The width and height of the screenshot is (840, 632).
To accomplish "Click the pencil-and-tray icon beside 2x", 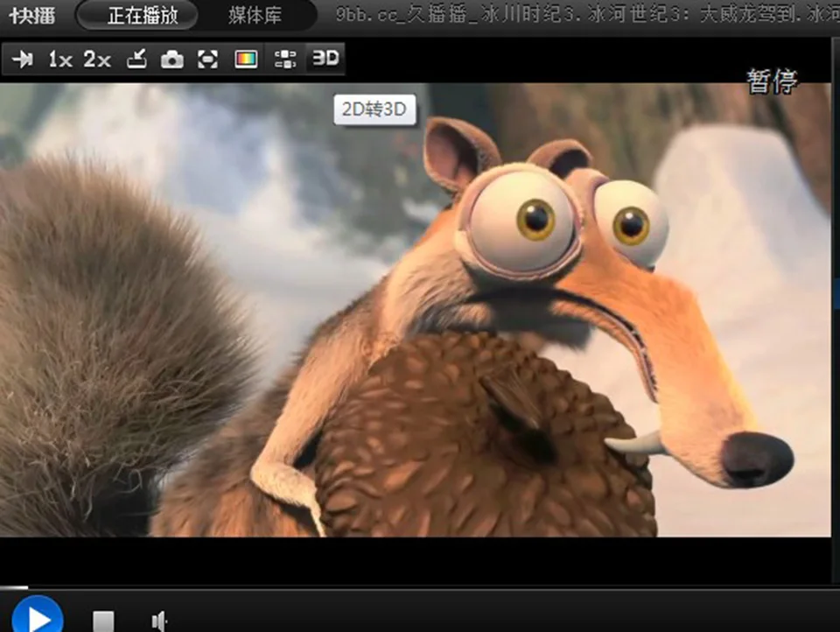I will pos(136,59).
